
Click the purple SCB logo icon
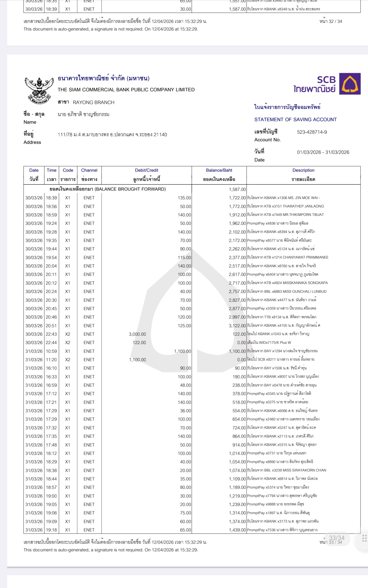(x=350, y=84)
